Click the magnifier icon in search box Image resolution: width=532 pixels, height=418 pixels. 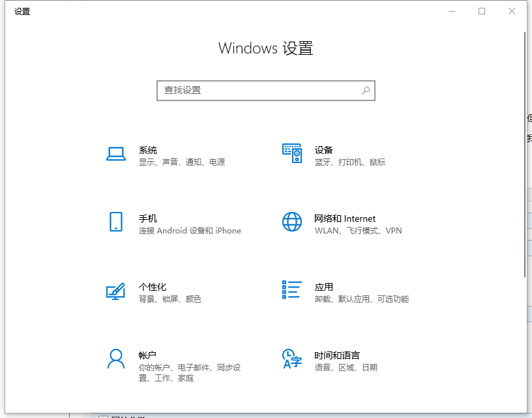(366, 90)
